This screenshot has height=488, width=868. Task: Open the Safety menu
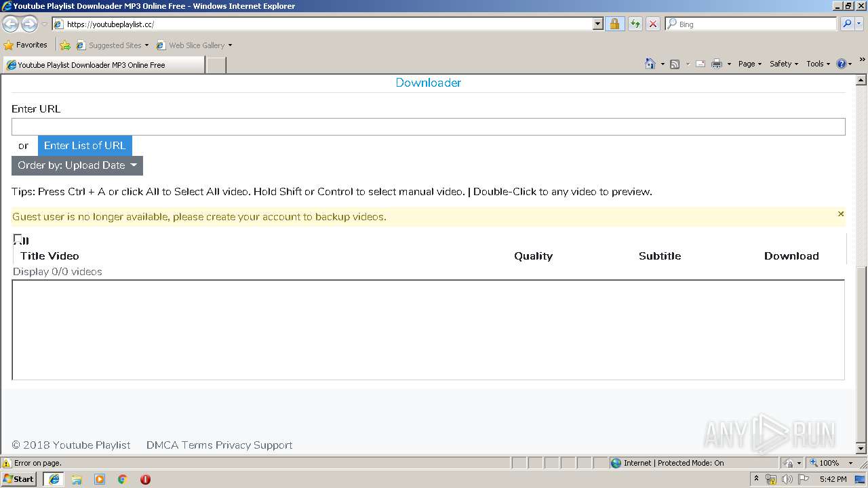click(784, 64)
